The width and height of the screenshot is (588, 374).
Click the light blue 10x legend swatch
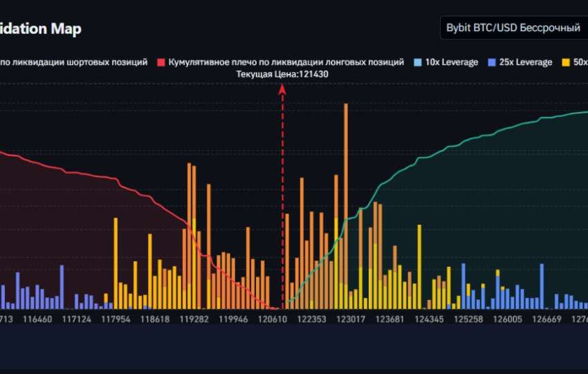click(x=418, y=62)
